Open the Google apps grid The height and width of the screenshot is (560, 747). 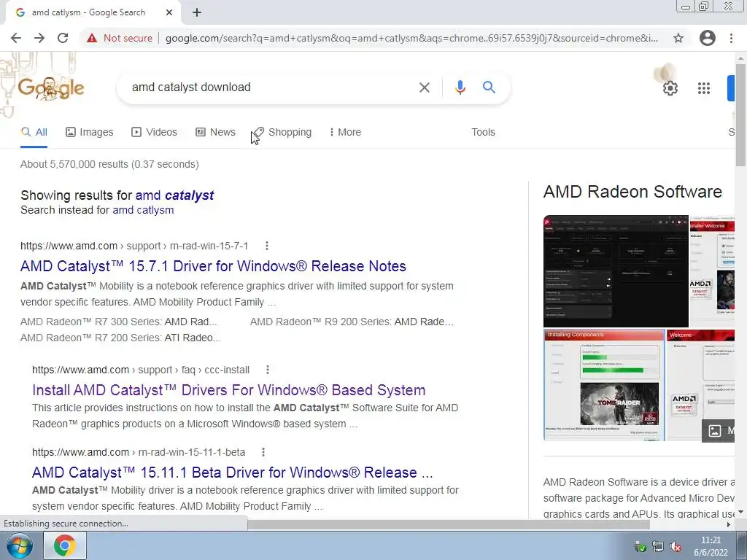pyautogui.click(x=704, y=88)
